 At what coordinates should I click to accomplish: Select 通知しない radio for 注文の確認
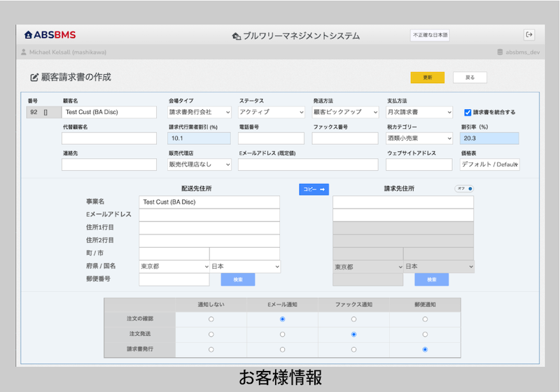coord(211,319)
